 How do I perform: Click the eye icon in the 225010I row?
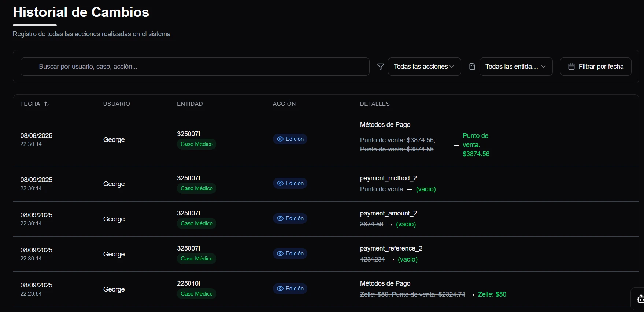coord(280,289)
